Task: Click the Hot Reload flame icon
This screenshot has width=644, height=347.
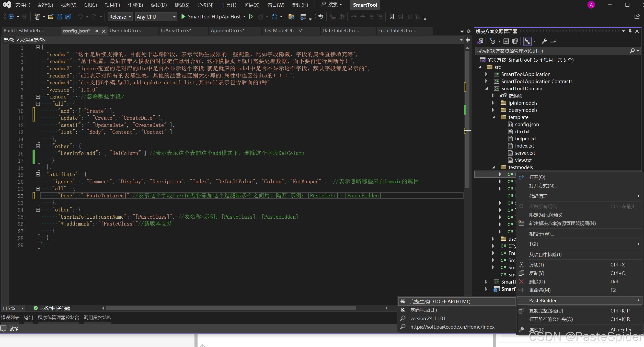Action: coord(260,17)
